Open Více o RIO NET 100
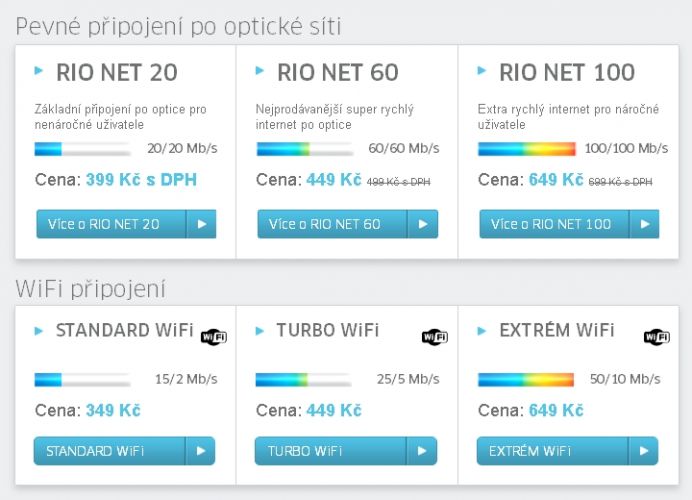This screenshot has width=692, height=500. click(569, 224)
